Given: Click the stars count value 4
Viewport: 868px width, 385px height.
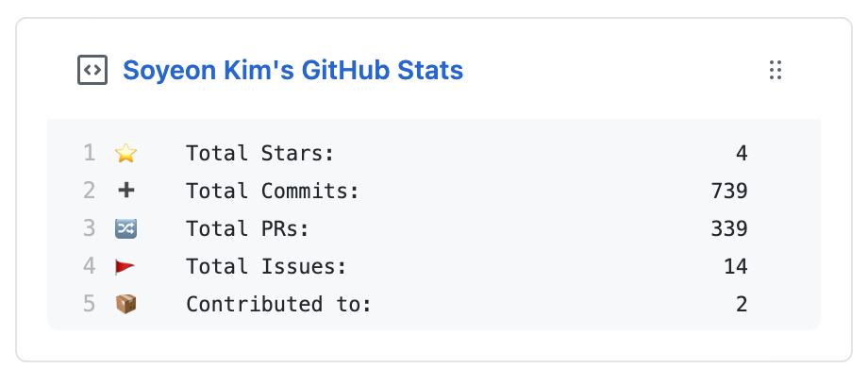Looking at the screenshot, I should pos(742,153).
